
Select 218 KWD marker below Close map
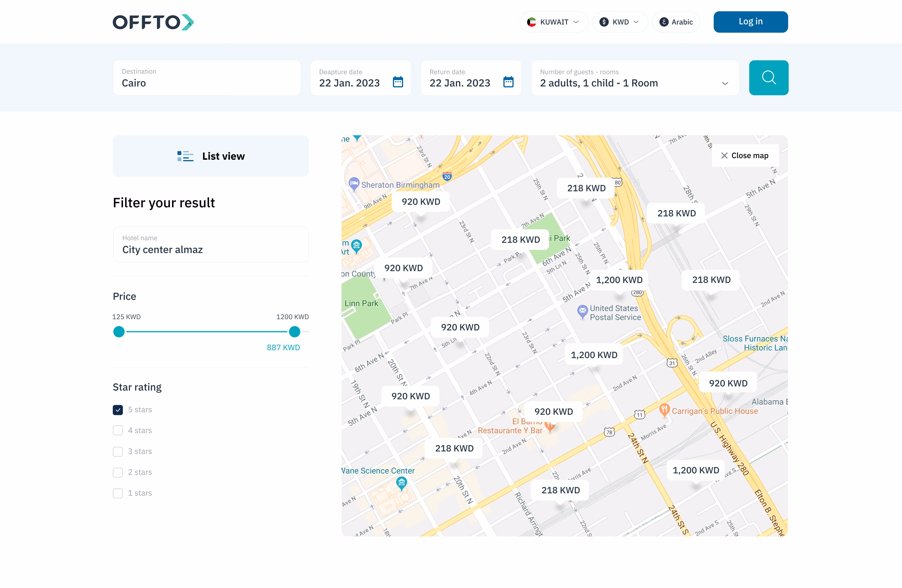[676, 213]
